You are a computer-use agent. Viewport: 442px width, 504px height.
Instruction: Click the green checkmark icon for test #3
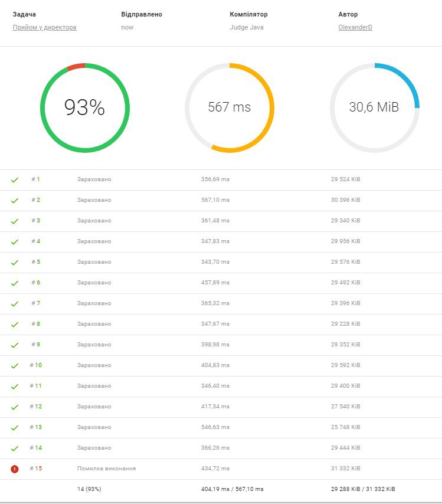(x=15, y=221)
